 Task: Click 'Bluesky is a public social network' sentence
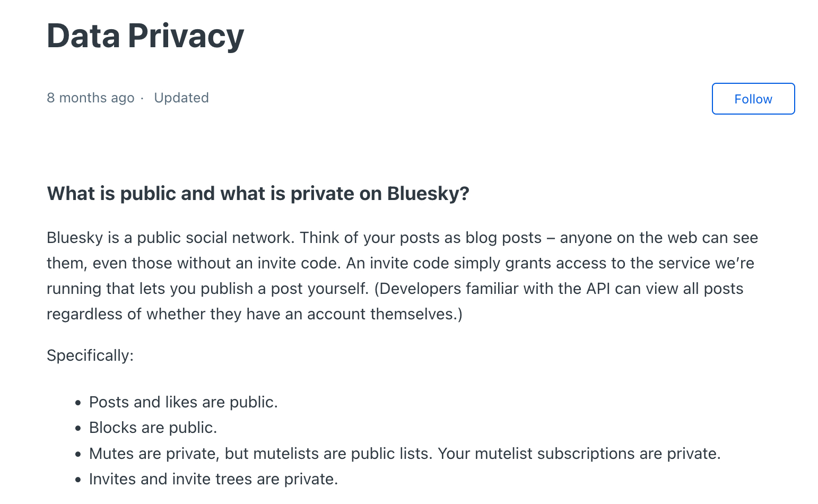point(170,238)
